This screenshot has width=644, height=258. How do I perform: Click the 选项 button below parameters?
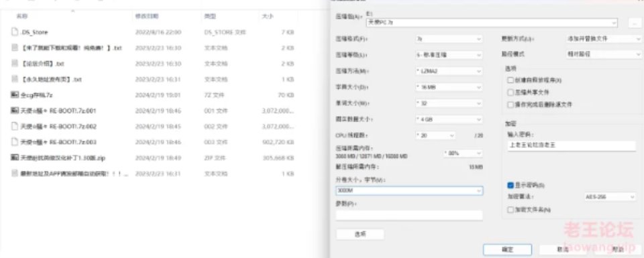360,234
